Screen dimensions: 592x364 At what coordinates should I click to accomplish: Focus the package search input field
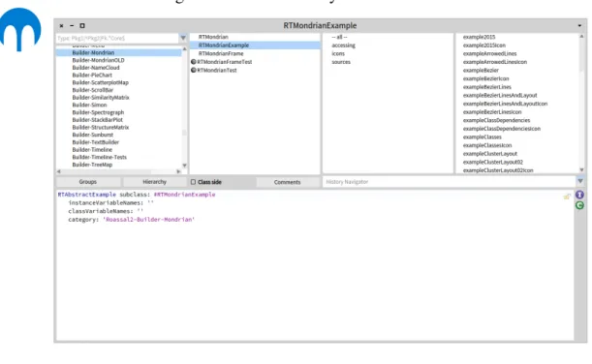118,38
